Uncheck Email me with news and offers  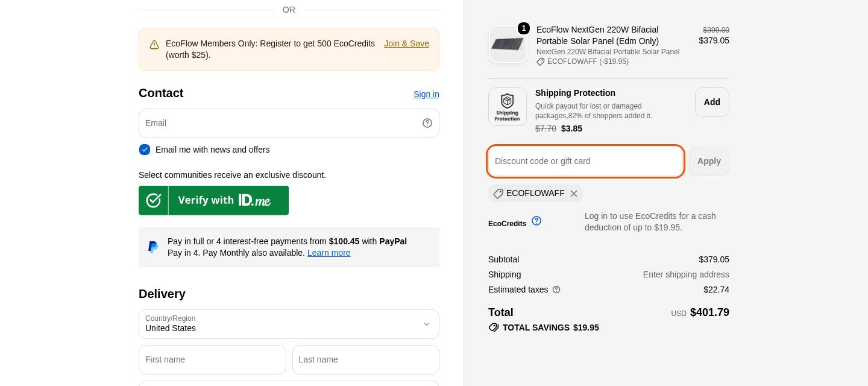[145, 150]
